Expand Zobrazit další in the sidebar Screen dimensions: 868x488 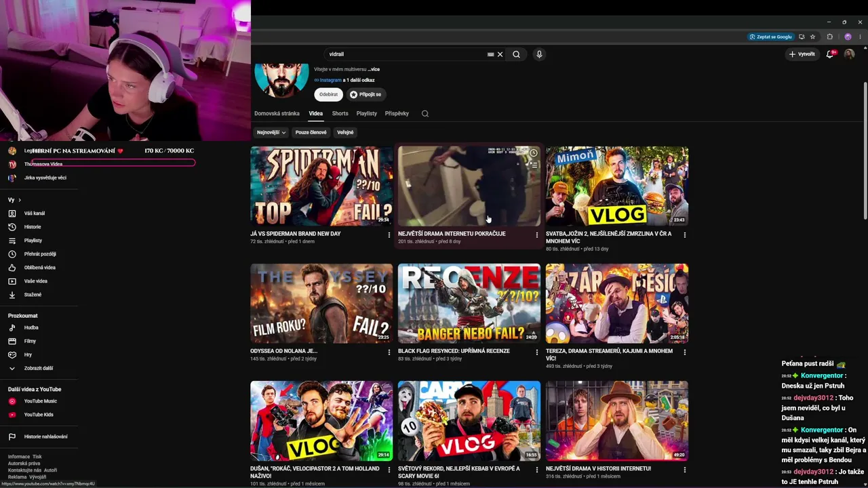pos(39,369)
